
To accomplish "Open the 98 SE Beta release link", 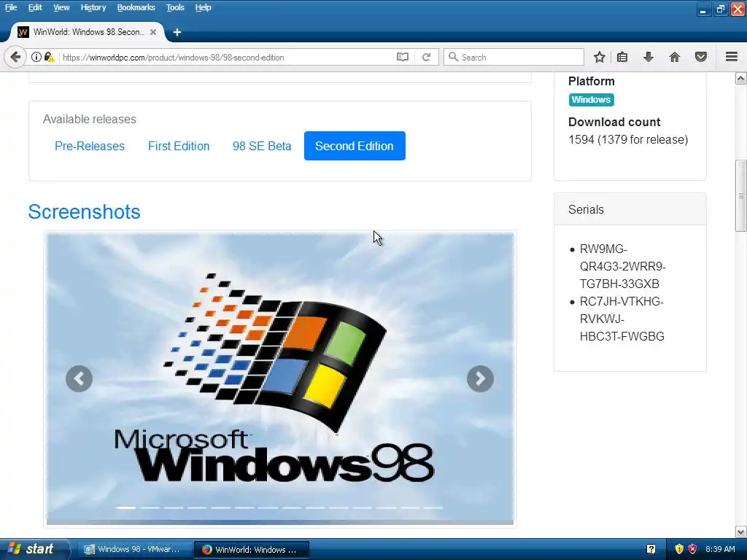I will click(262, 146).
